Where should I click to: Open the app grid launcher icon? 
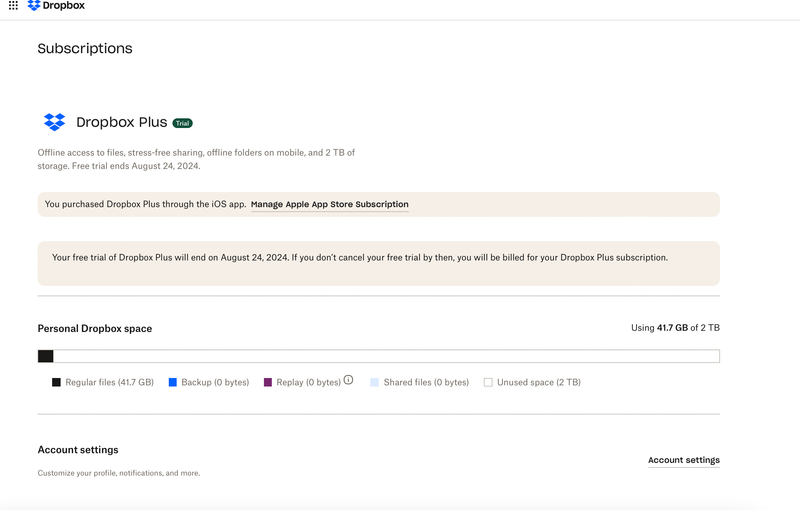tap(13, 6)
